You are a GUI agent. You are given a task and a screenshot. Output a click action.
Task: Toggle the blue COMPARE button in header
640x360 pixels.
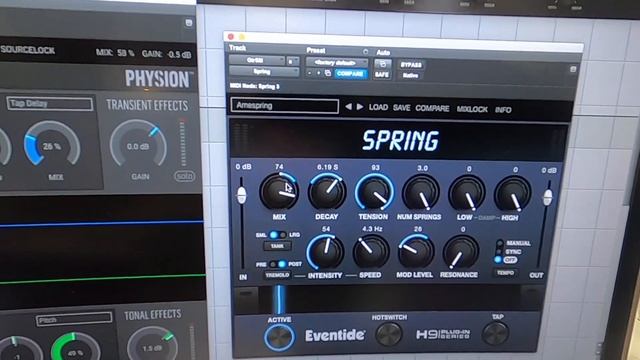coord(350,73)
